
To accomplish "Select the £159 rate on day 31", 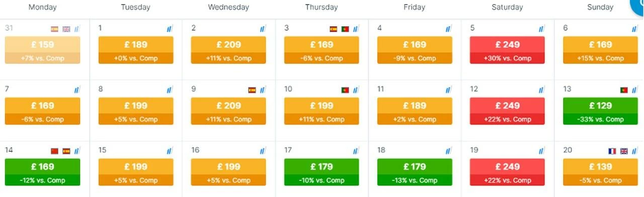I will point(43,45).
